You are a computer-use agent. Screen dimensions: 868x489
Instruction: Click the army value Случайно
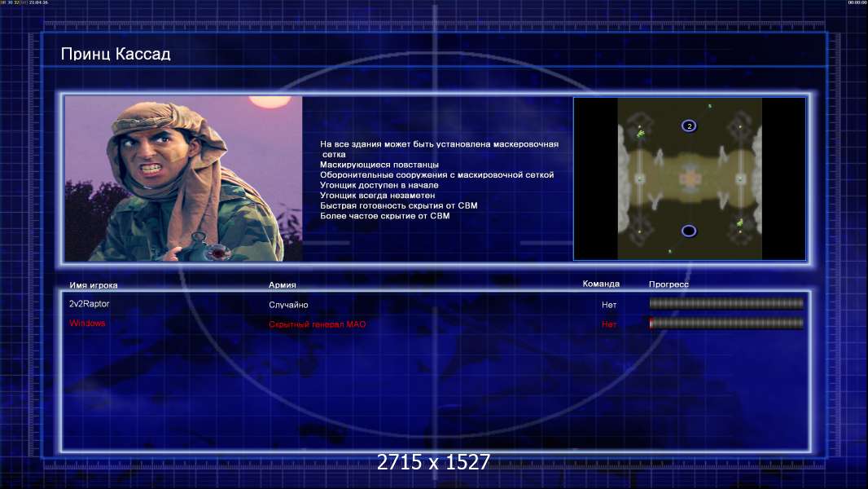coord(288,305)
